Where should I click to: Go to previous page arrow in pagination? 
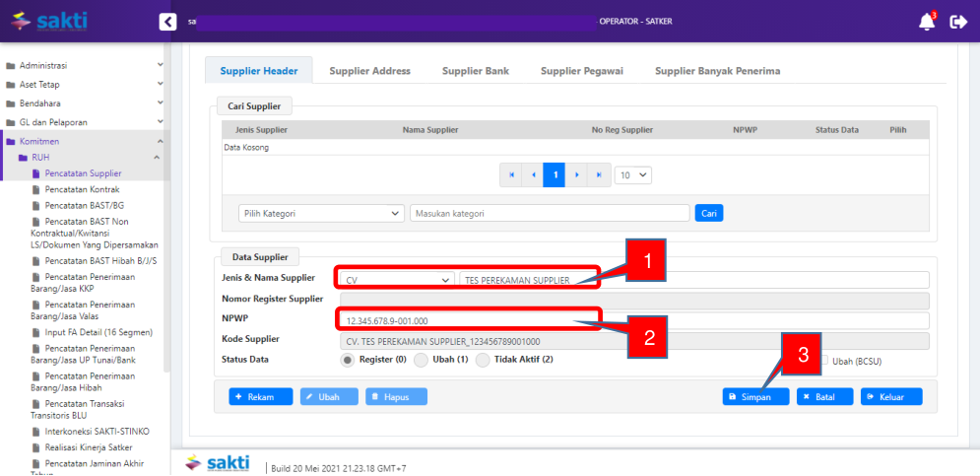click(533, 174)
